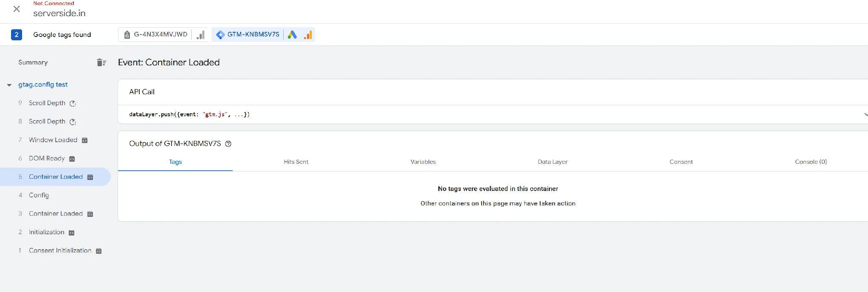Expand the API Call dataLayer.push details
The image size is (868, 292).
point(865,115)
